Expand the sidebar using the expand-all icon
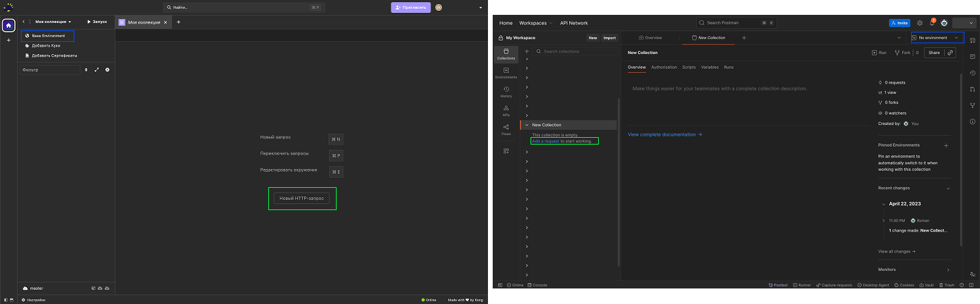Viewport: 980px width, 304px height. (x=97, y=70)
